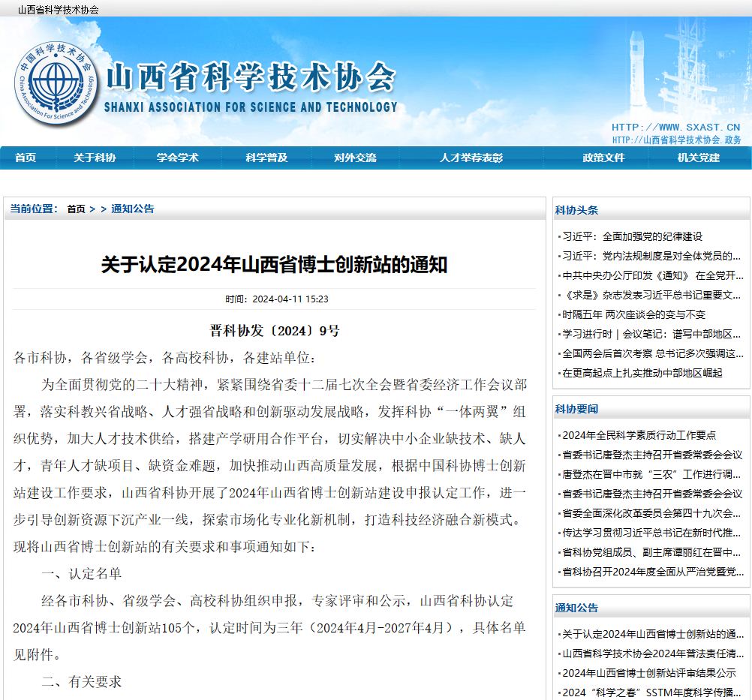The height and width of the screenshot is (700, 752).
Task: Click the heading 一、认定名单
Action: [x=82, y=574]
